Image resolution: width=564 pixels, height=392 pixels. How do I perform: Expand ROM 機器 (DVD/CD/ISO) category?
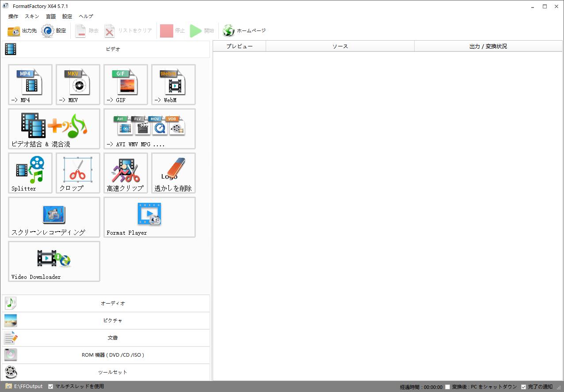[106, 355]
